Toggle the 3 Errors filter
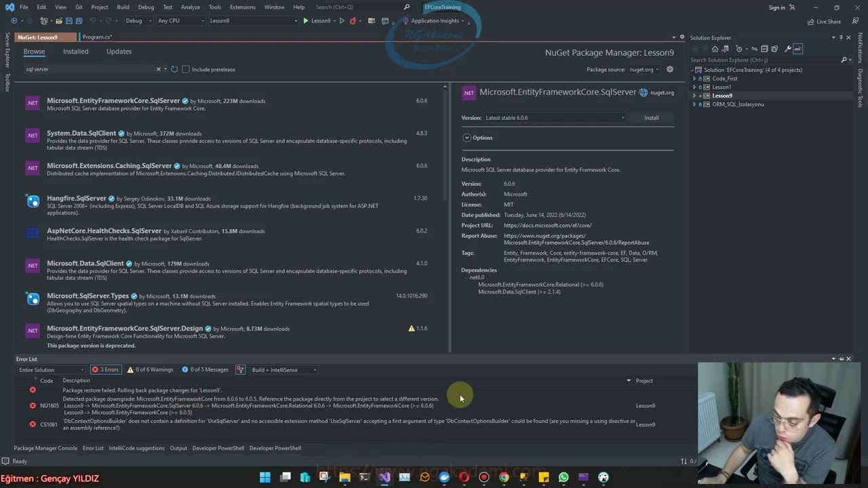This screenshot has width=868, height=488. point(105,369)
